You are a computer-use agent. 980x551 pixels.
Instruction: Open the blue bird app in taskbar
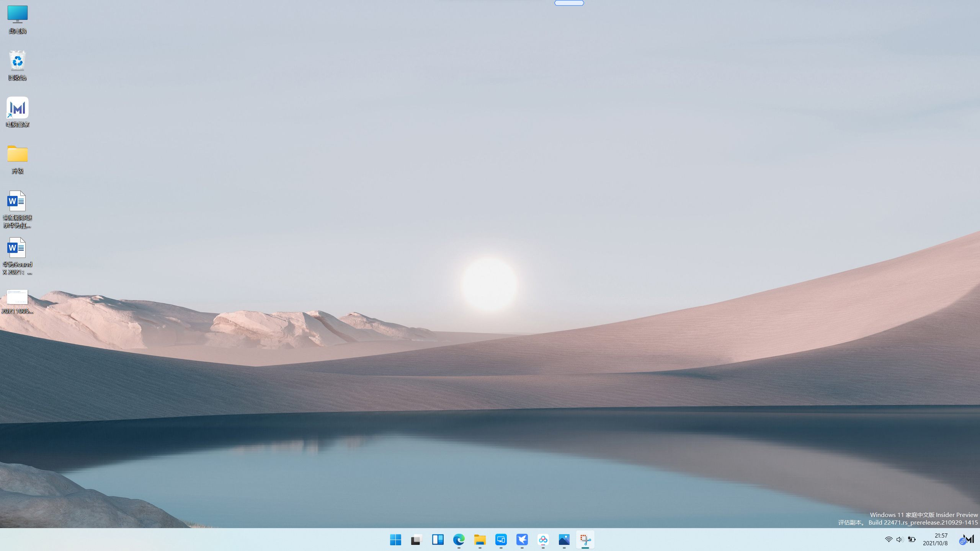coord(522,540)
